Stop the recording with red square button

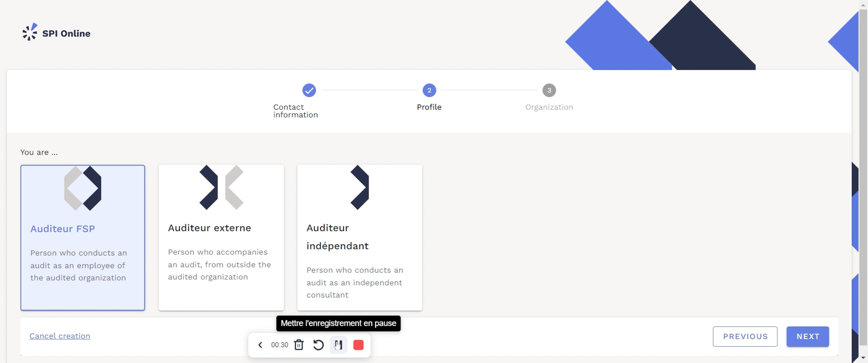tap(358, 345)
